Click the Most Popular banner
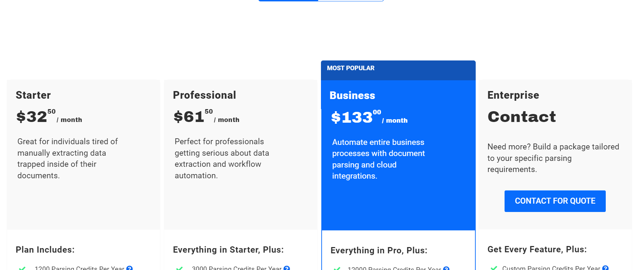The height and width of the screenshot is (270, 644). click(398, 68)
